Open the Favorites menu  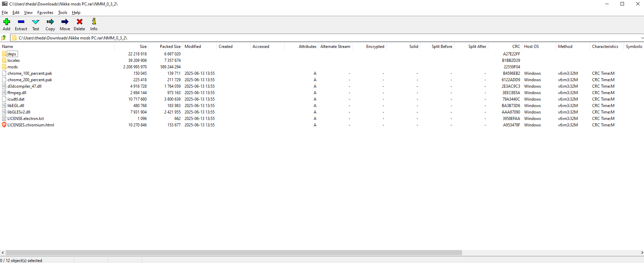45,13
